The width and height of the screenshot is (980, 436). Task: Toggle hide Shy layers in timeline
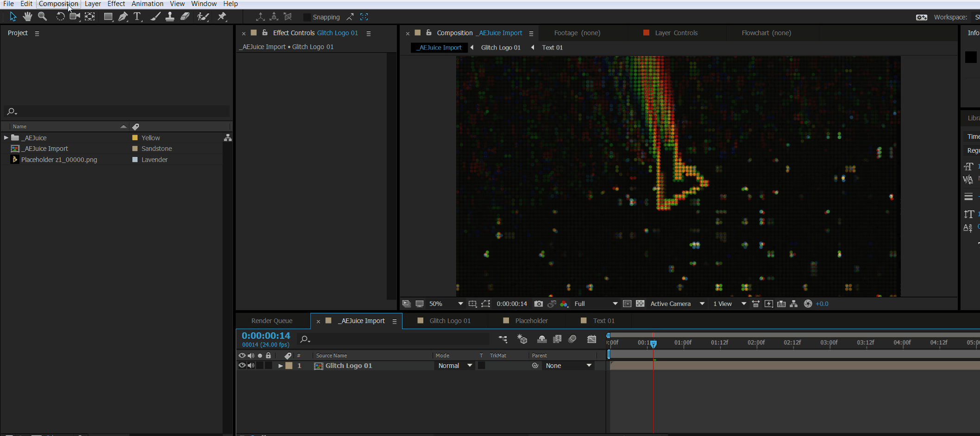pos(542,339)
